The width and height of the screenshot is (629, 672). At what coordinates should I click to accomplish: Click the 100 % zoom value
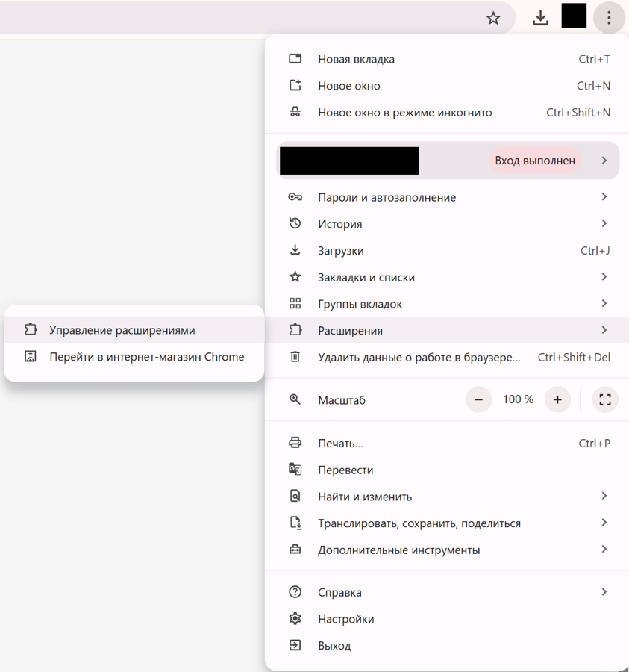(518, 399)
